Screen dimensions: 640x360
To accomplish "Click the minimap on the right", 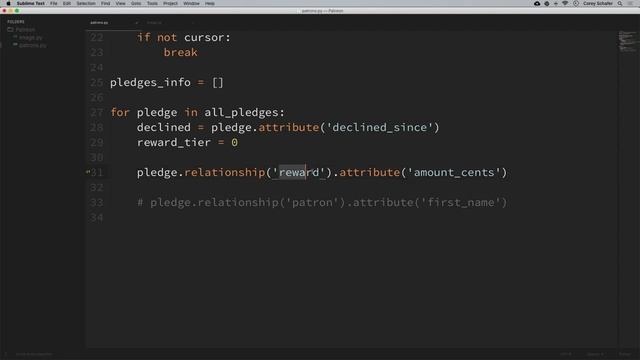I will [627, 42].
